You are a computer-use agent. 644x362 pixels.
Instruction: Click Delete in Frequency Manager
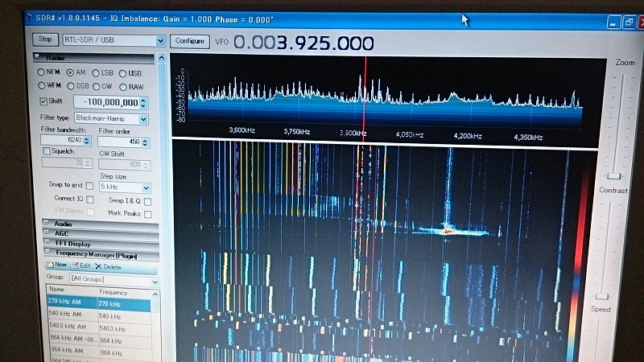(108, 267)
